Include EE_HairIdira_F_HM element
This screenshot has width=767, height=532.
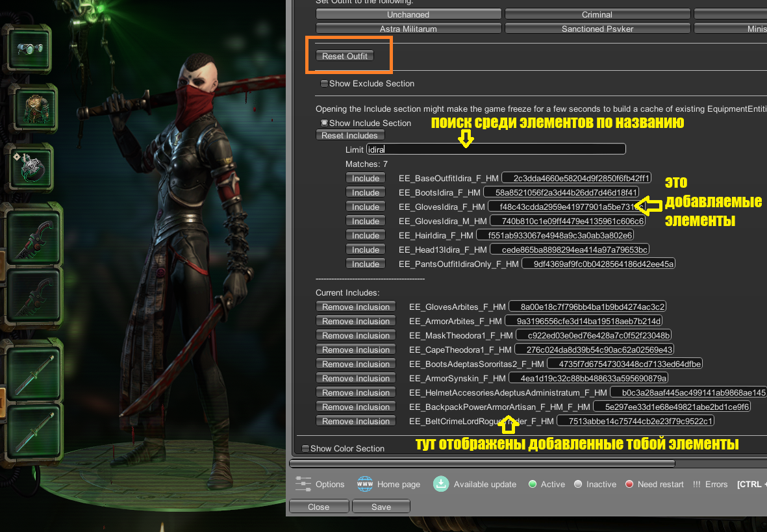[x=366, y=235]
